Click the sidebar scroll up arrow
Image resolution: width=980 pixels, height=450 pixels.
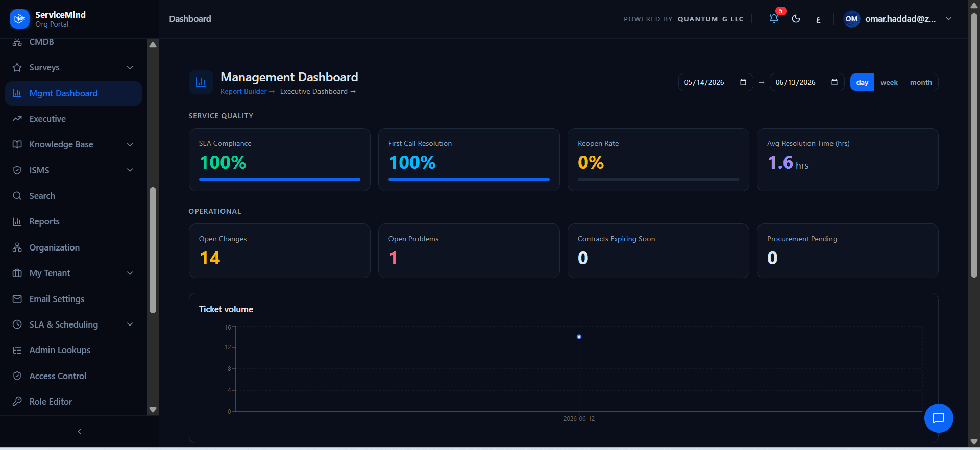(153, 45)
